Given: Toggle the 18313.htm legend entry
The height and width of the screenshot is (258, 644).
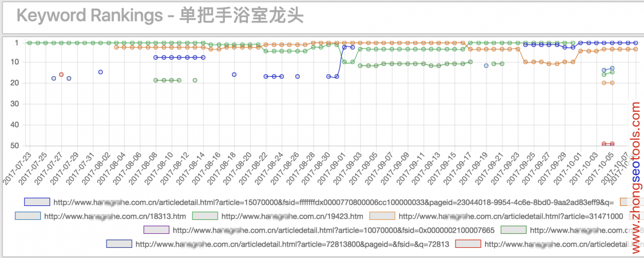Looking at the screenshot, I should click(x=115, y=231).
